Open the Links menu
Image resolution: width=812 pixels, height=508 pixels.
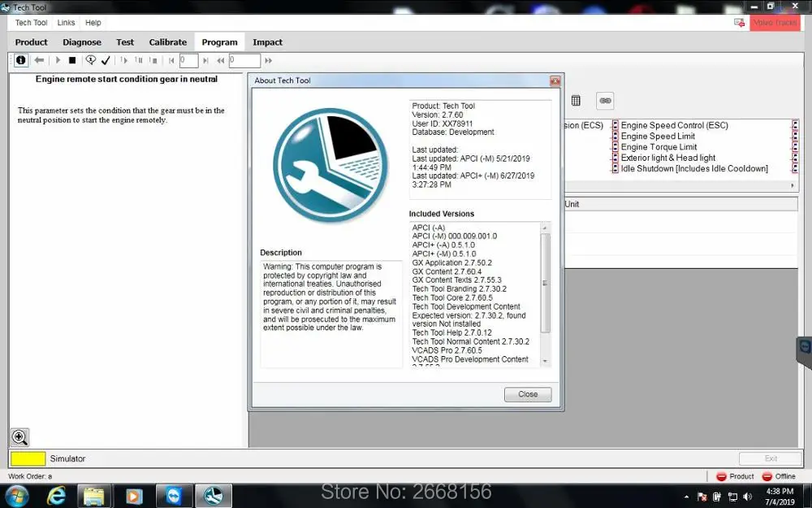click(x=66, y=23)
